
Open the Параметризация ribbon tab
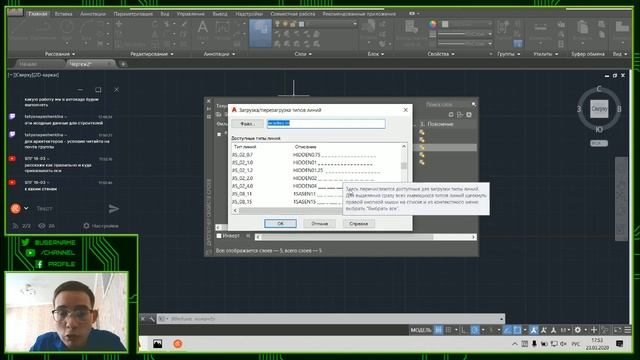point(133,14)
